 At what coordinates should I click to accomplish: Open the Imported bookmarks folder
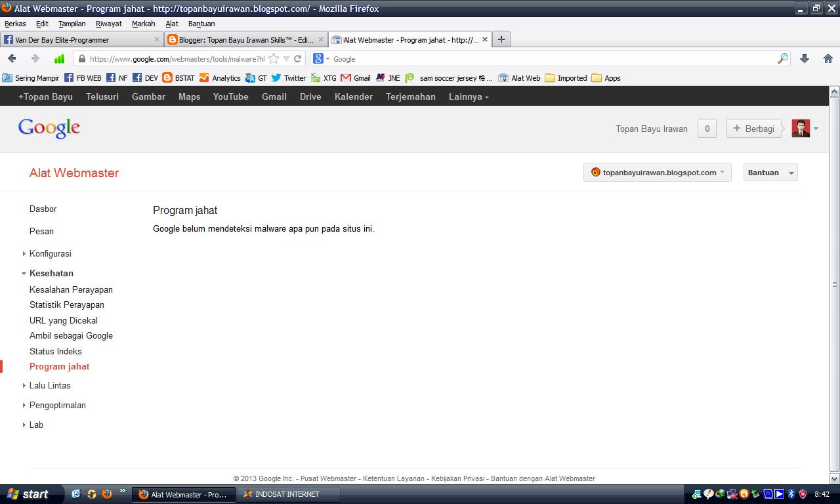tap(566, 77)
